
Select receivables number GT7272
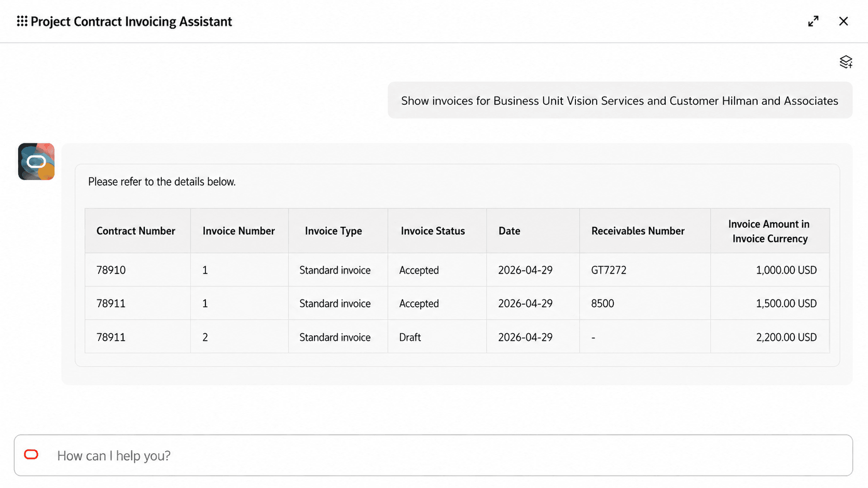pos(609,270)
